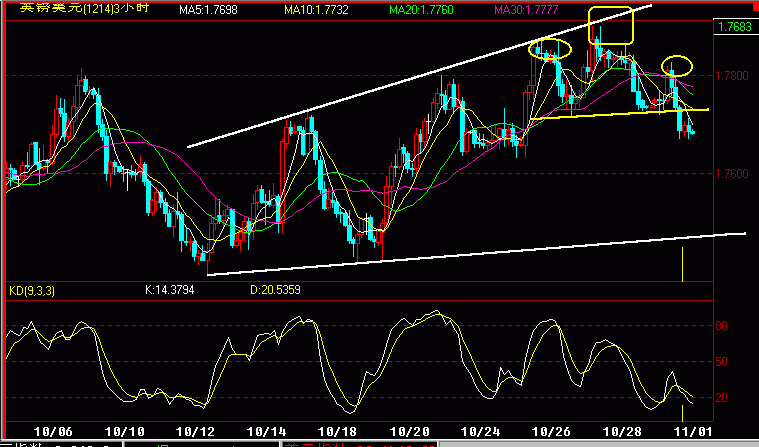759x447 pixels.
Task: Select the MA30:1.7777 indicator label
Action: [x=526, y=10]
